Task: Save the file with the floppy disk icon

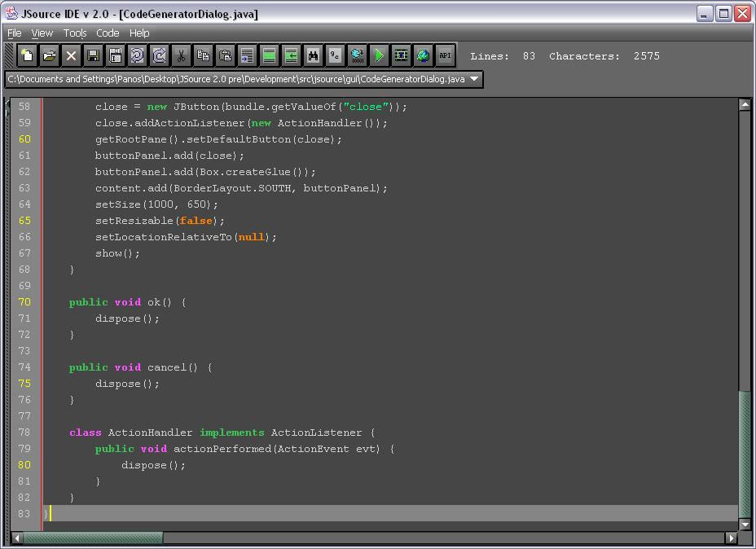Action: pos(93,56)
